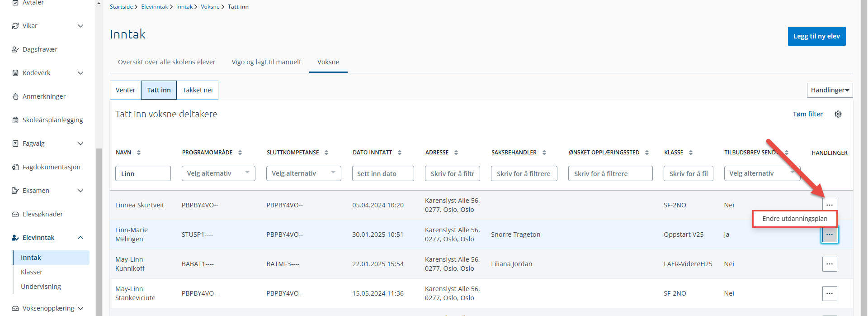
Task: Click the Dagsfravær sidebar icon
Action: coord(15,49)
